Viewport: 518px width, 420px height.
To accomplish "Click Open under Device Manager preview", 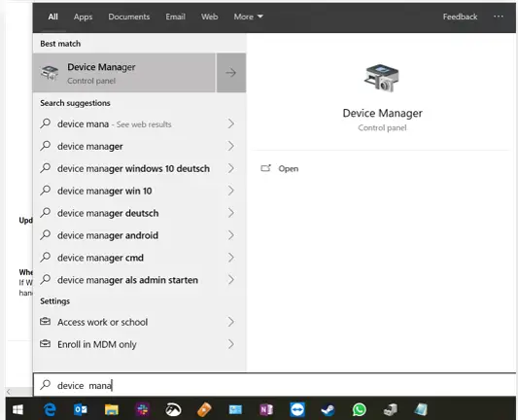I will [288, 168].
